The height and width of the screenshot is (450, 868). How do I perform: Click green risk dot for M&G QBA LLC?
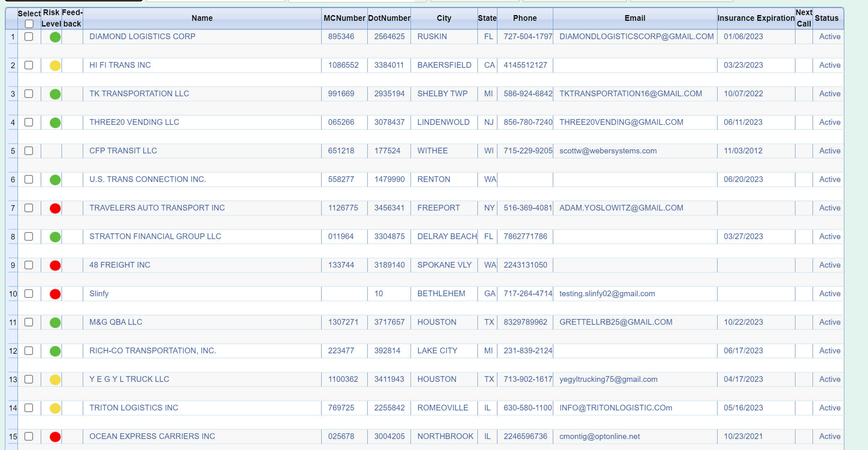(55, 323)
